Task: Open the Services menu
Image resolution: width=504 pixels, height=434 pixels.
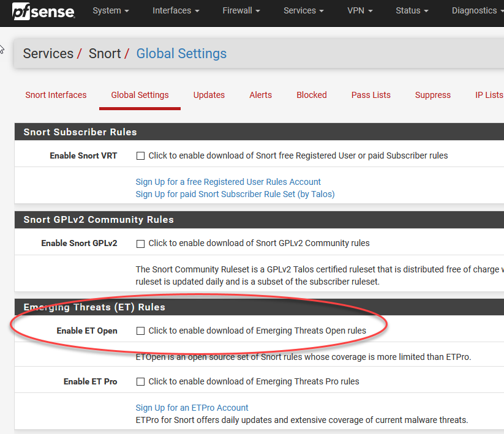Action: 303,10
